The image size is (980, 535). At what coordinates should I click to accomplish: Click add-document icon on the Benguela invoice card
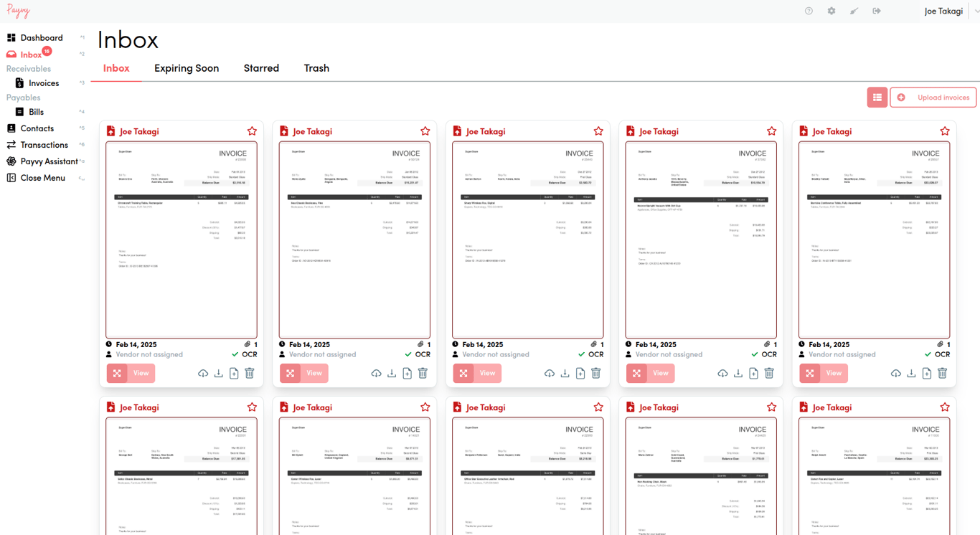click(x=407, y=374)
